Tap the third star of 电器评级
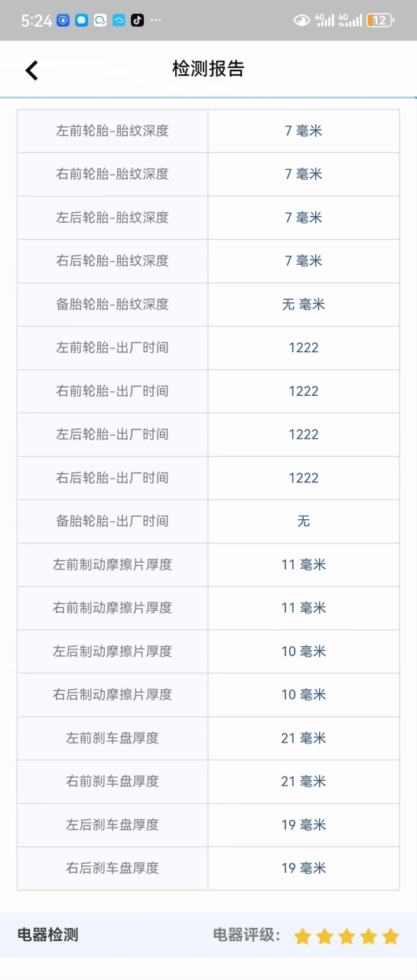 click(347, 936)
